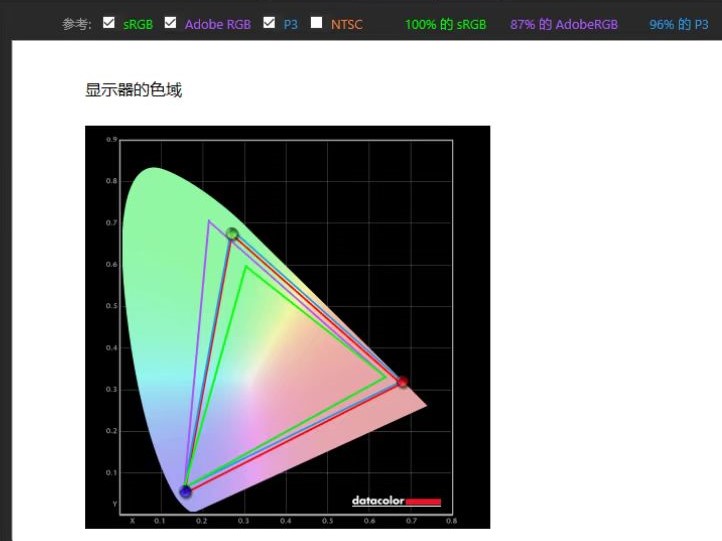Enable the NTSC reference checkbox
This screenshot has width=722, height=541.
317,23
